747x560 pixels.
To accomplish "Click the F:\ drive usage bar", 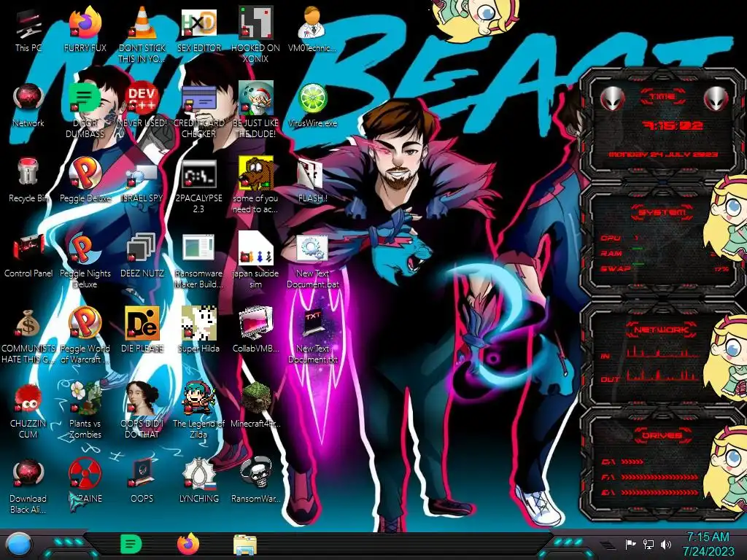I will click(659, 477).
